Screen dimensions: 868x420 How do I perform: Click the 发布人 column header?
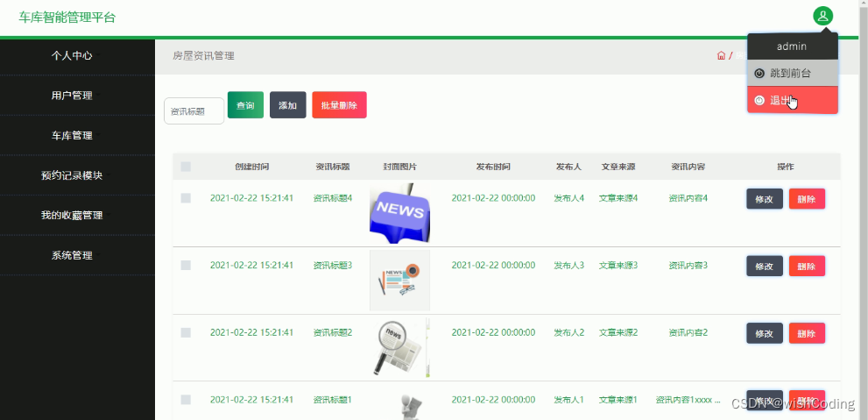click(x=569, y=167)
